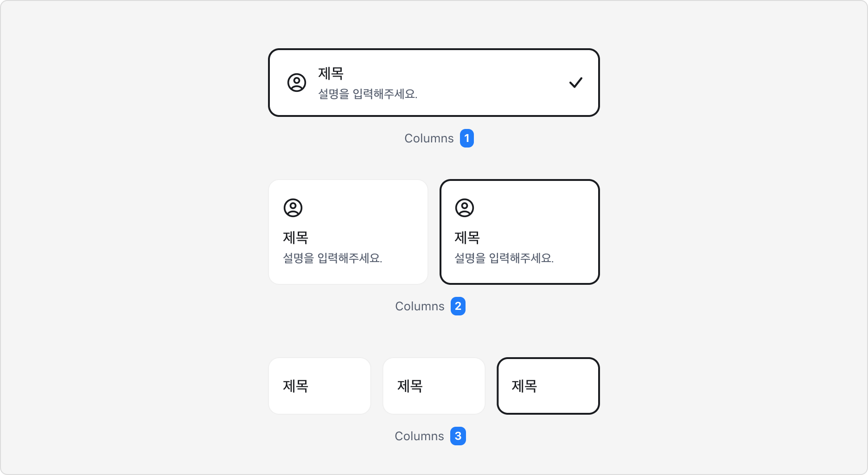Click the "Columns 3" label
The height and width of the screenshot is (475, 868).
[419, 436]
